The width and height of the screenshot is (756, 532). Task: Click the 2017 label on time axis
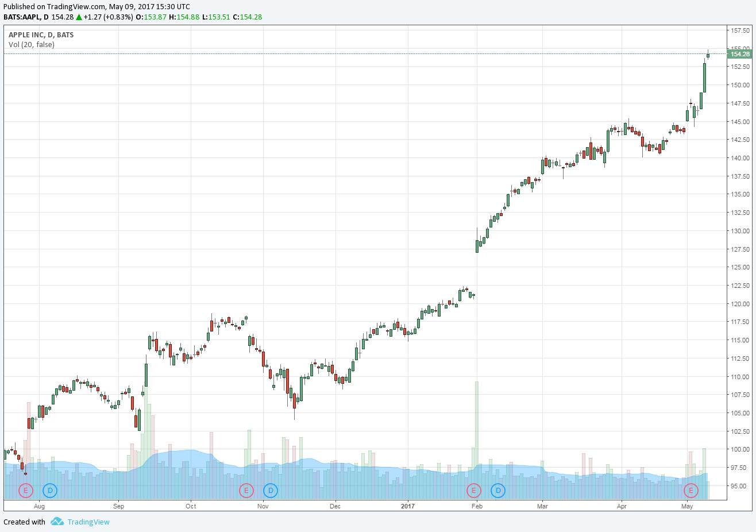tap(407, 506)
